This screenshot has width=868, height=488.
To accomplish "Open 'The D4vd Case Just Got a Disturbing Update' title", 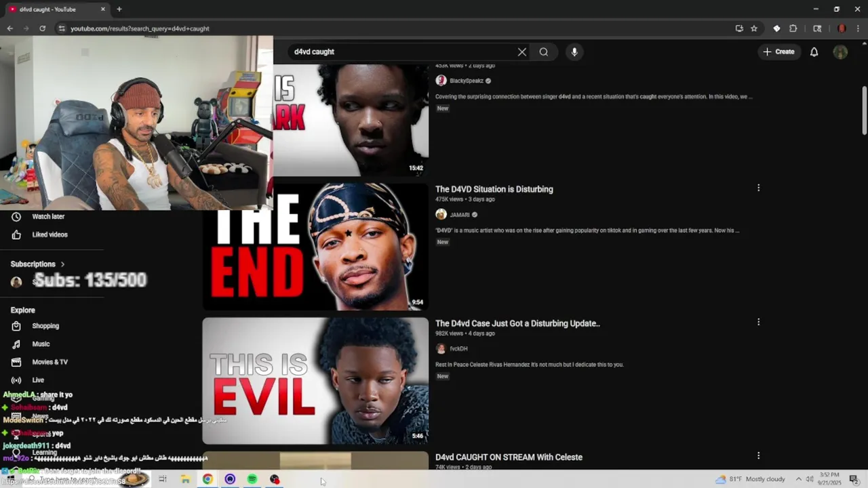I will coord(517,323).
